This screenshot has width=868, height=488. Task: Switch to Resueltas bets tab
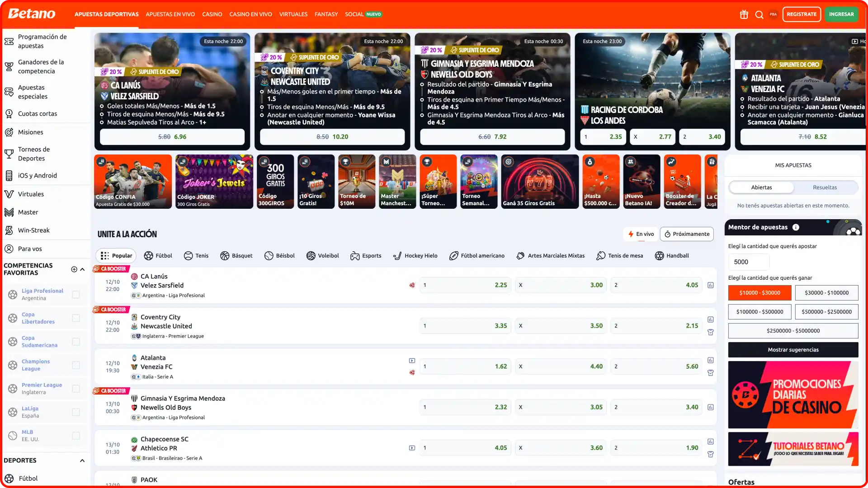point(825,188)
